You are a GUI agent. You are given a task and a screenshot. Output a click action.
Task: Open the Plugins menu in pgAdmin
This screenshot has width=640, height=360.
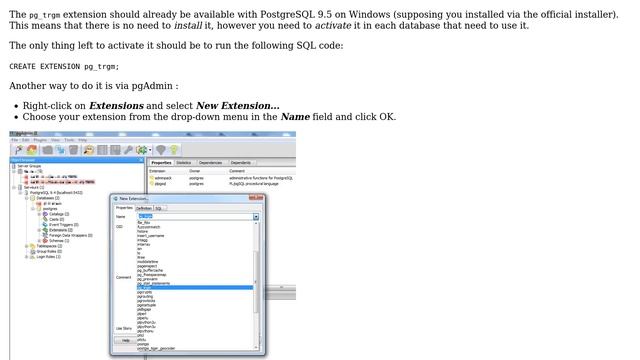pyautogui.click(x=40, y=140)
